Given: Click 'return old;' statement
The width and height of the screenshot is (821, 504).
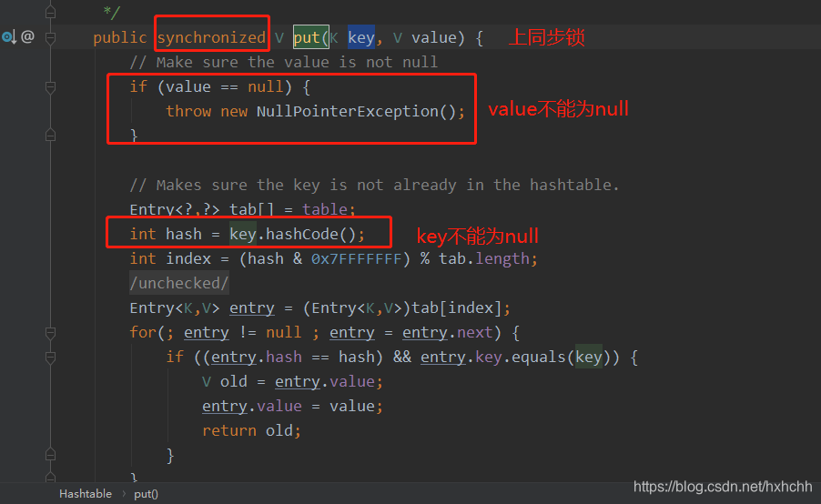Looking at the screenshot, I should tap(252, 430).
